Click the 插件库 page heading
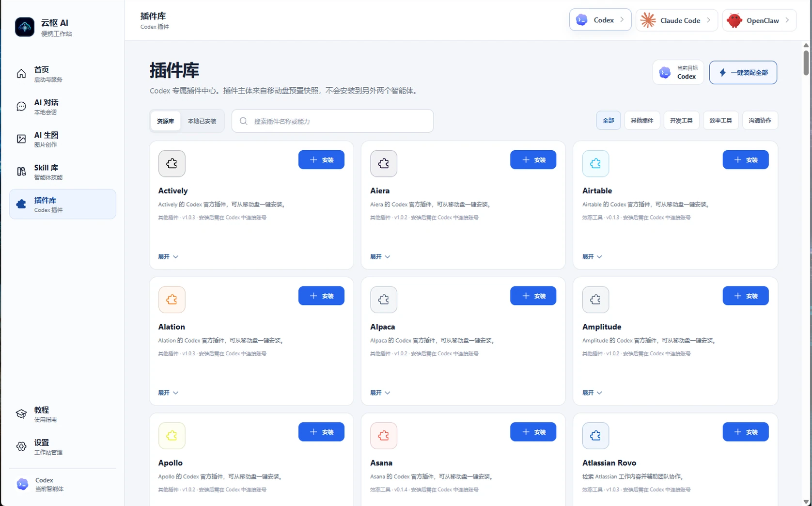This screenshot has width=812, height=506. (174, 71)
